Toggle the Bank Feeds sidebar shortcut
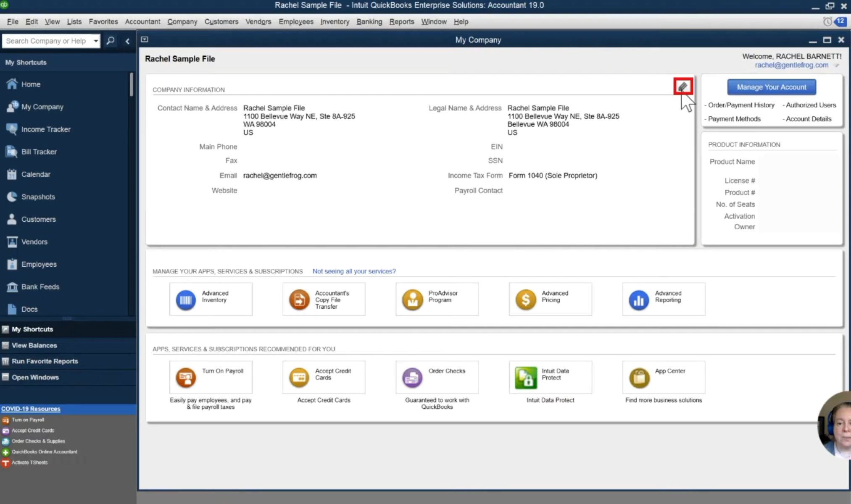This screenshot has height=504, width=851. click(40, 286)
